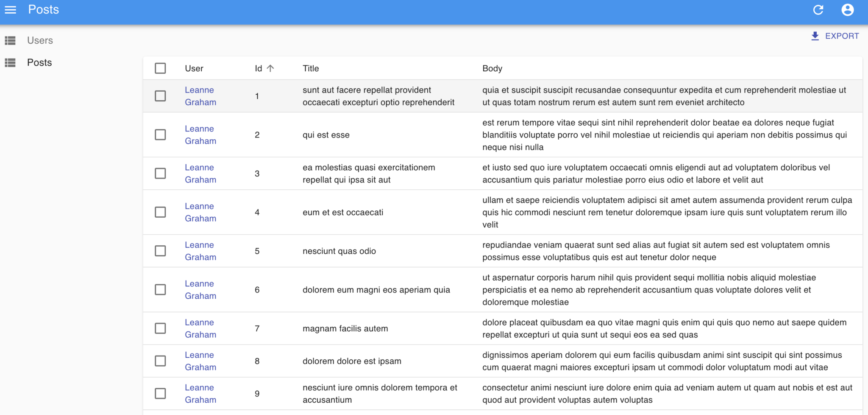Check the checkbox for post Id 9
Viewport: 868px width, 415px height.
coord(160,393)
